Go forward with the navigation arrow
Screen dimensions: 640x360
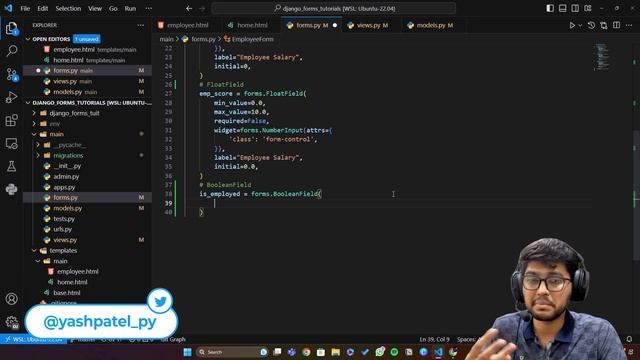[x=202, y=8]
